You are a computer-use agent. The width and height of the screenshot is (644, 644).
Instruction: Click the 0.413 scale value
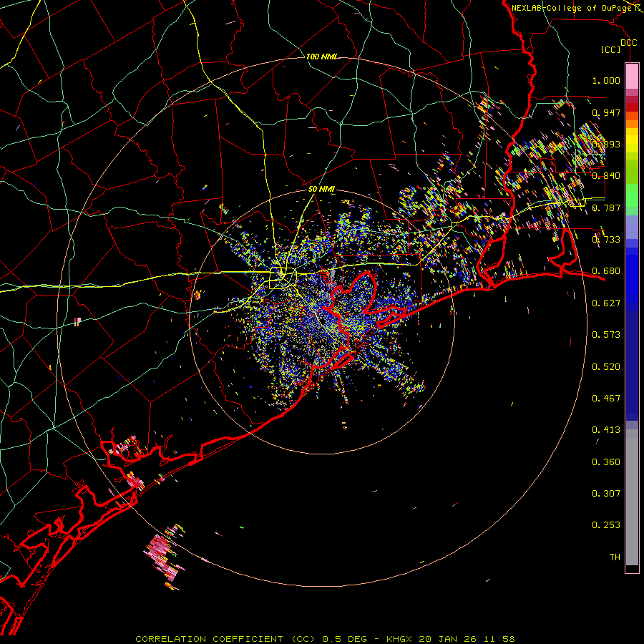point(606,430)
